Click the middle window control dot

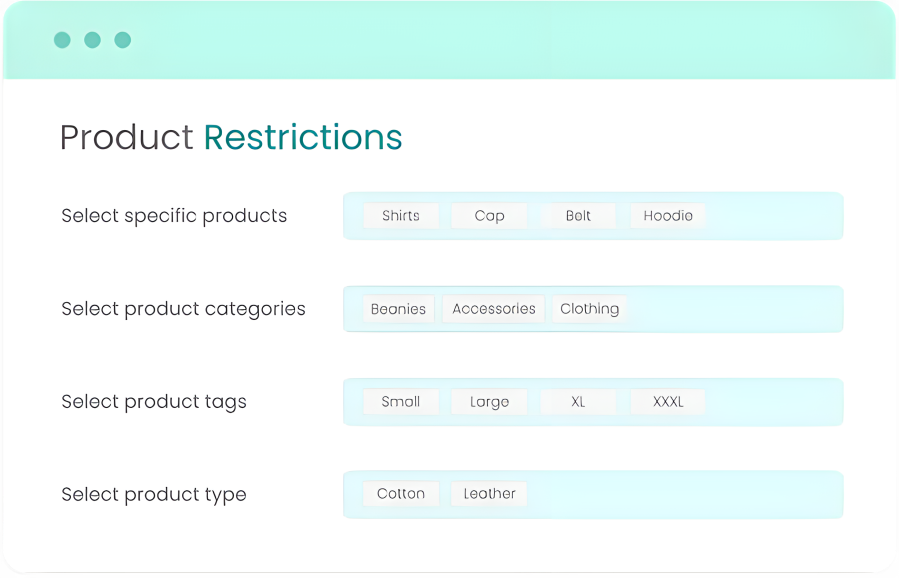coord(92,40)
